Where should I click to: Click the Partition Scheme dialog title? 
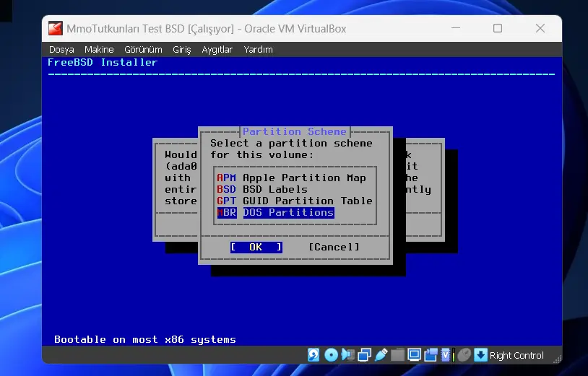(x=295, y=131)
